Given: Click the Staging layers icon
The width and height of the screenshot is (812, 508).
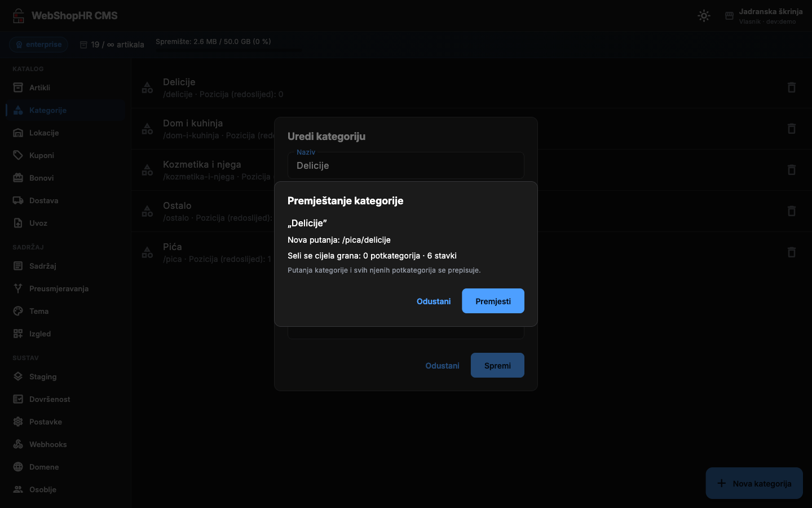Looking at the screenshot, I should point(18,376).
